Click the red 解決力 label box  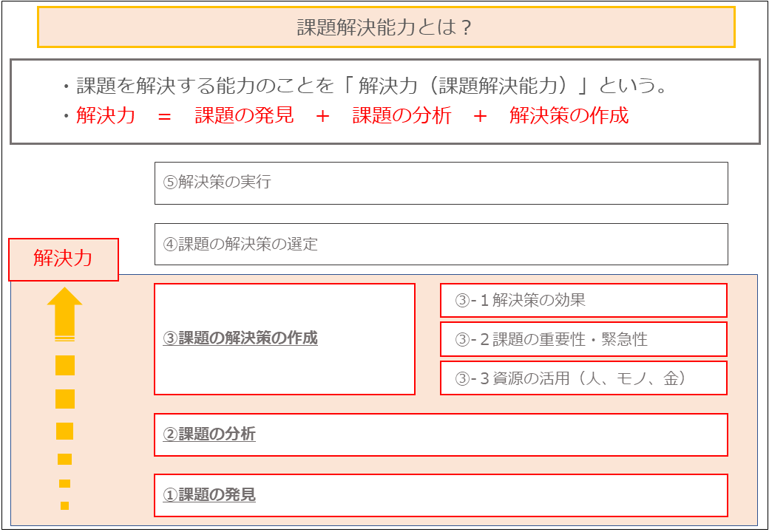64,259
